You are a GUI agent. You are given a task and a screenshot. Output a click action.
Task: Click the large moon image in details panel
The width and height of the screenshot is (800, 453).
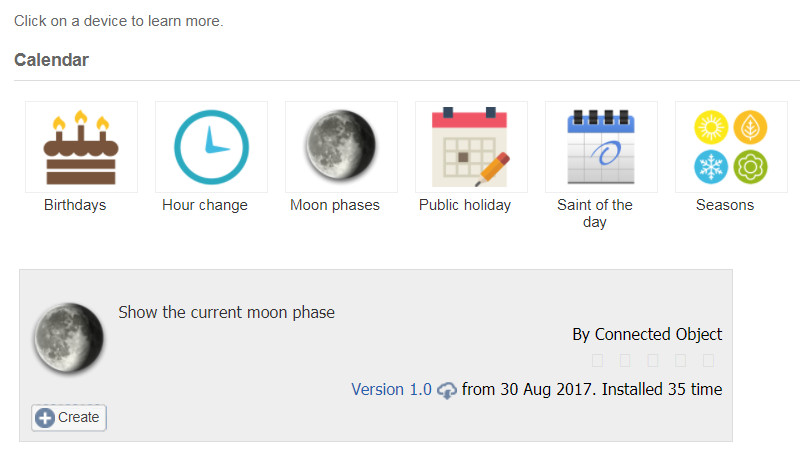pos(69,338)
